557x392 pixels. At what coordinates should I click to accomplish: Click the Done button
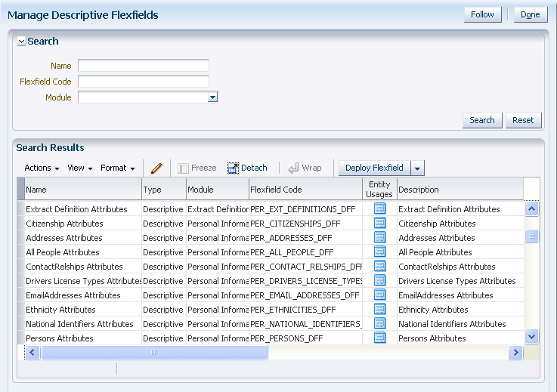tap(531, 14)
